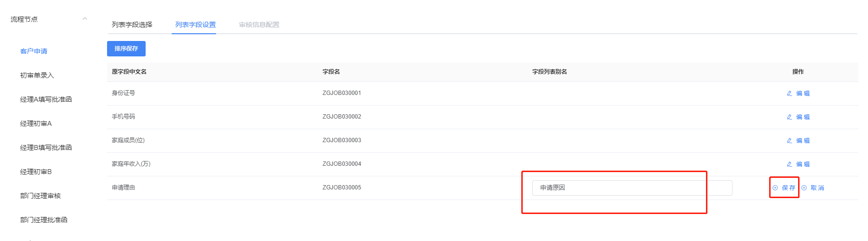The height and width of the screenshot is (241, 868).
Task: Click the 家庭年收入(万) cell
Action: pos(131,164)
